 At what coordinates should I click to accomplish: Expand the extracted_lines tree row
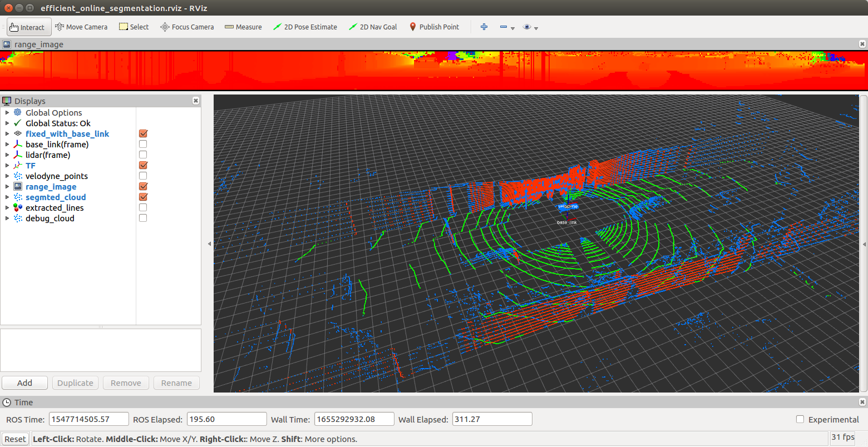(7, 207)
